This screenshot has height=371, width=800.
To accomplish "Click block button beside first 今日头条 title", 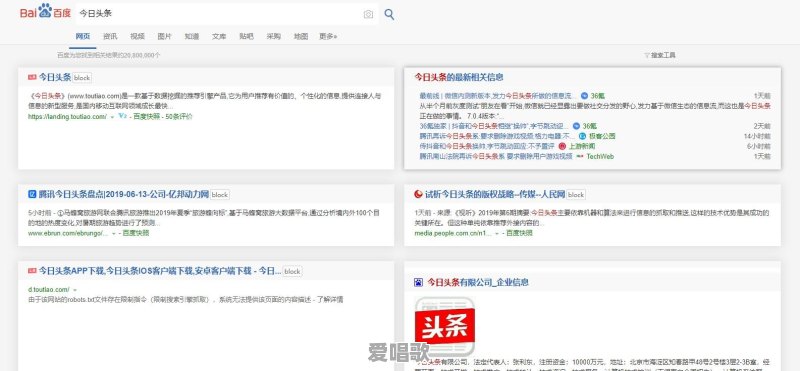I will coord(82,78).
